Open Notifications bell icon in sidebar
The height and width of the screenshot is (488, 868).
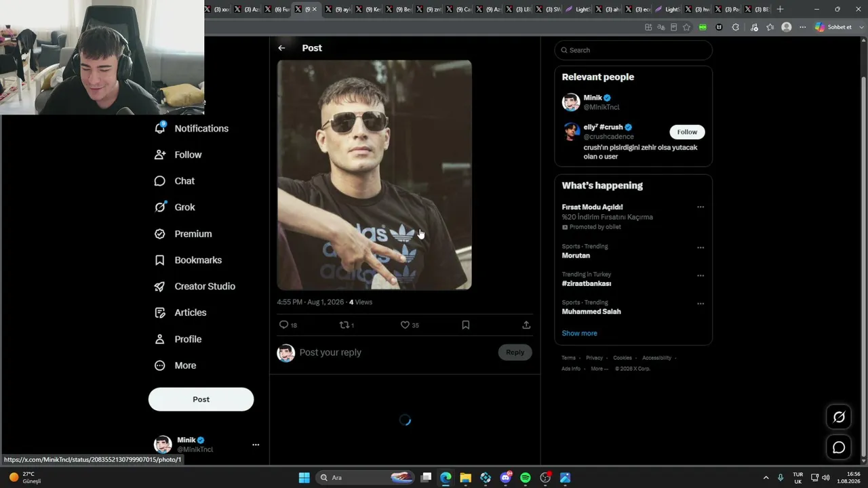click(160, 128)
